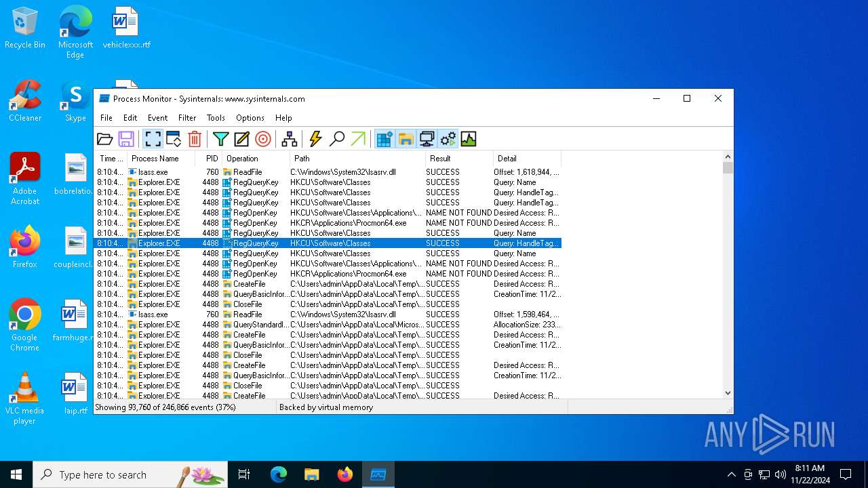
Task: Click 'Backed by virtual memory' status text
Action: pyautogui.click(x=326, y=407)
